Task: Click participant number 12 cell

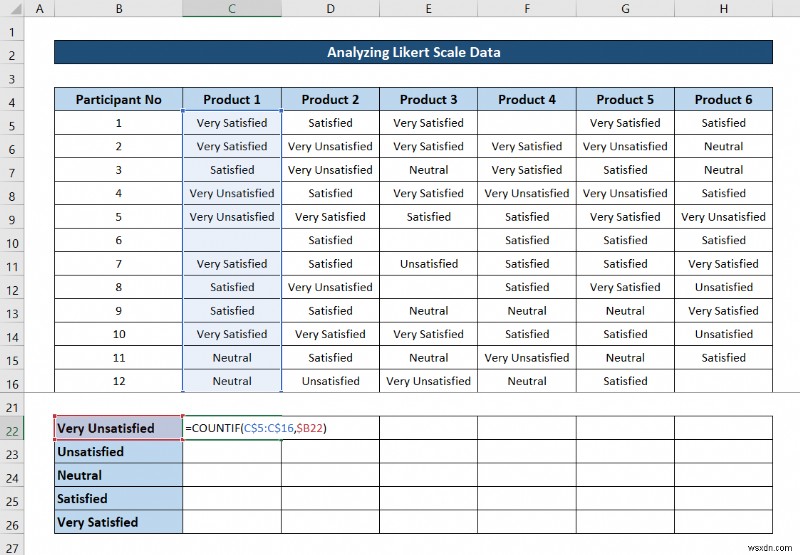Action: coord(118,381)
